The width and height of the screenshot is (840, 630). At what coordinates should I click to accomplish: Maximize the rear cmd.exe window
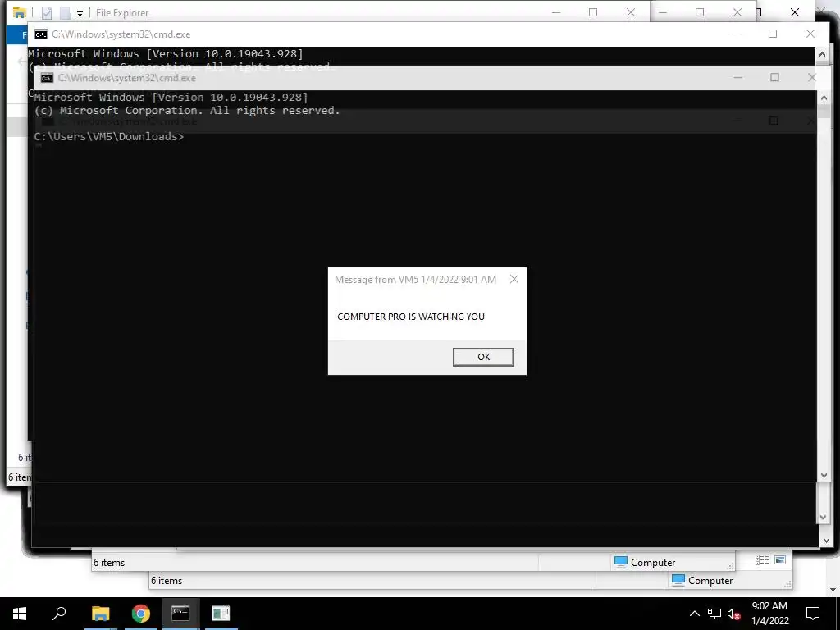(773, 34)
